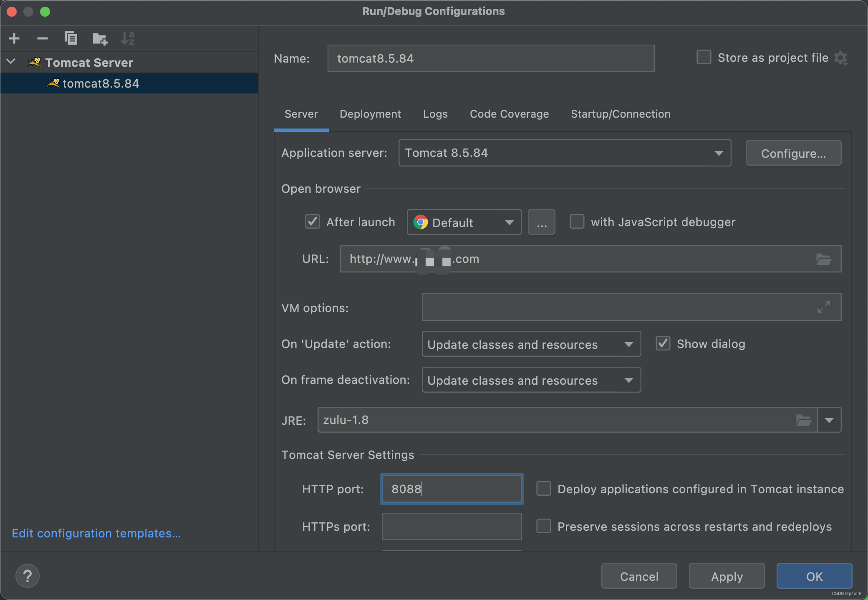868x600 pixels.
Task: Select tomcat8.5.84 in configuration tree
Action: (129, 83)
